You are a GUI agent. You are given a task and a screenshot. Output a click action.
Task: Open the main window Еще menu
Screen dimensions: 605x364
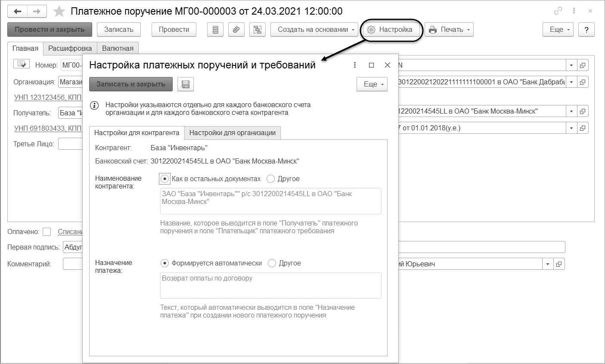[558, 30]
